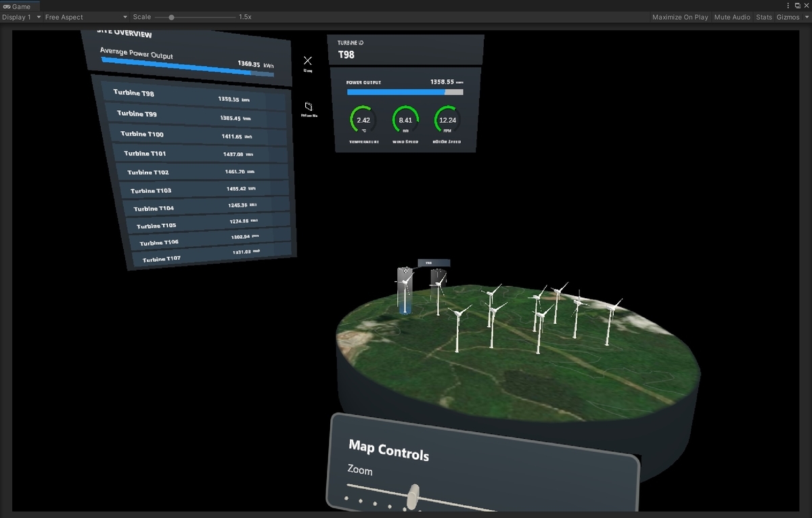Click the Average Power Output bar
The height and width of the screenshot is (518, 812).
click(187, 66)
